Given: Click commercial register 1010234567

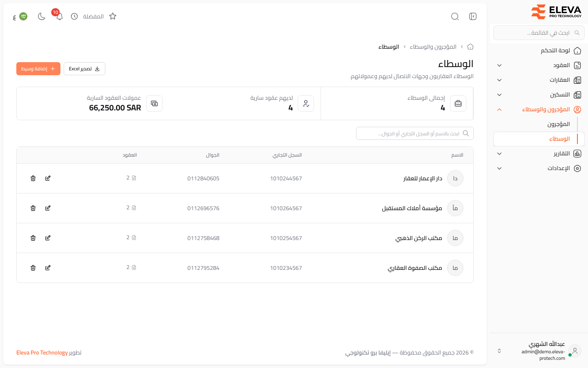Looking at the screenshot, I should coord(286,268).
